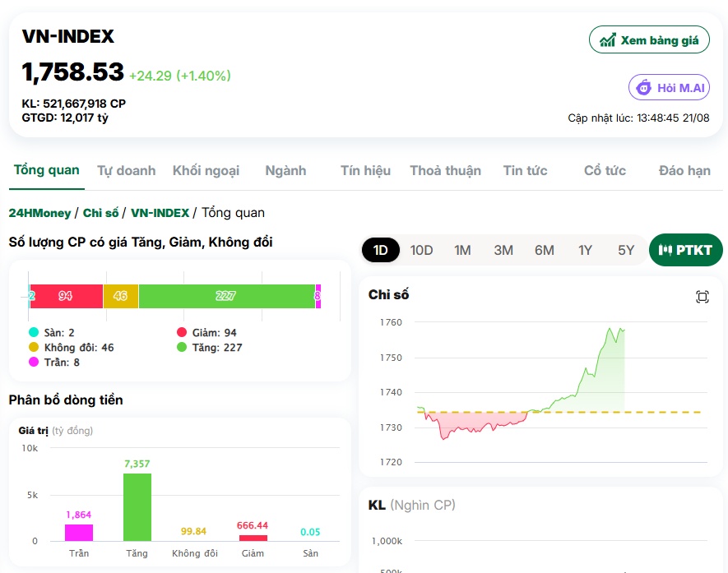The image size is (728, 573).
Task: Follow the Chỉ số breadcrumb link
Action: coord(100,213)
